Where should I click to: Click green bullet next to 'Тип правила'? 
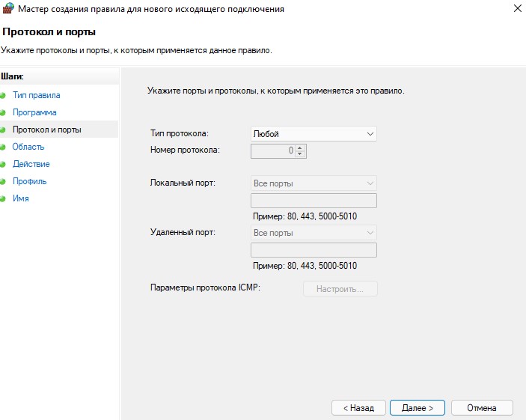pyautogui.click(x=3, y=95)
